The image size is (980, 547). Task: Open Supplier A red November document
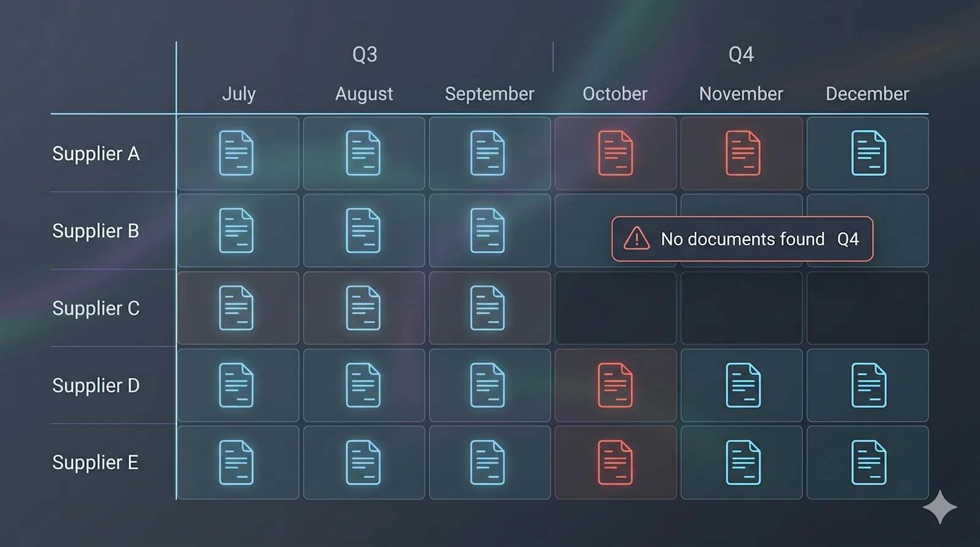(743, 153)
